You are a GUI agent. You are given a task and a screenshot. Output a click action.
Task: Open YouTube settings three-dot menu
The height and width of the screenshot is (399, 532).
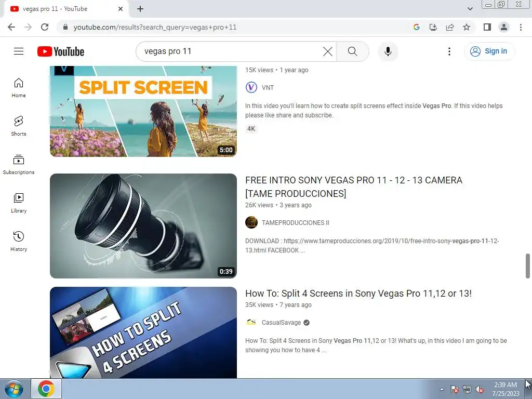(x=449, y=51)
